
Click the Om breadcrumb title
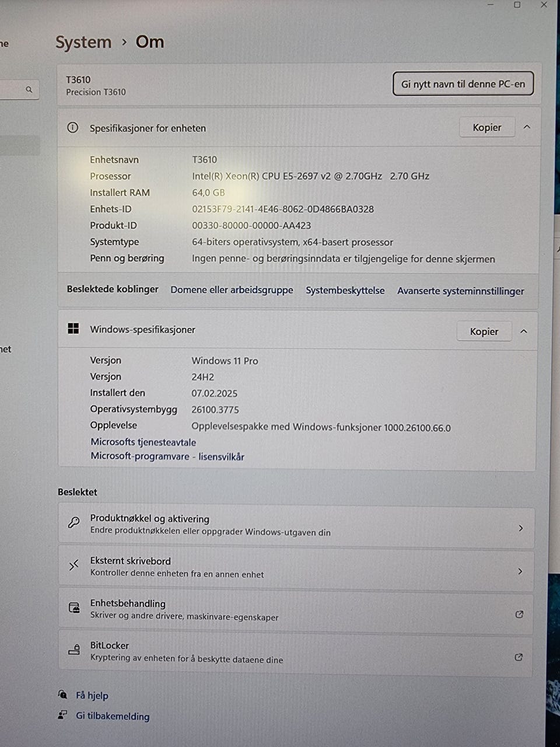(150, 42)
